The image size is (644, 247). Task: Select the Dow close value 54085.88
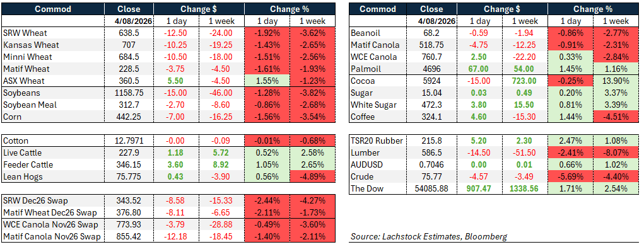click(x=431, y=189)
